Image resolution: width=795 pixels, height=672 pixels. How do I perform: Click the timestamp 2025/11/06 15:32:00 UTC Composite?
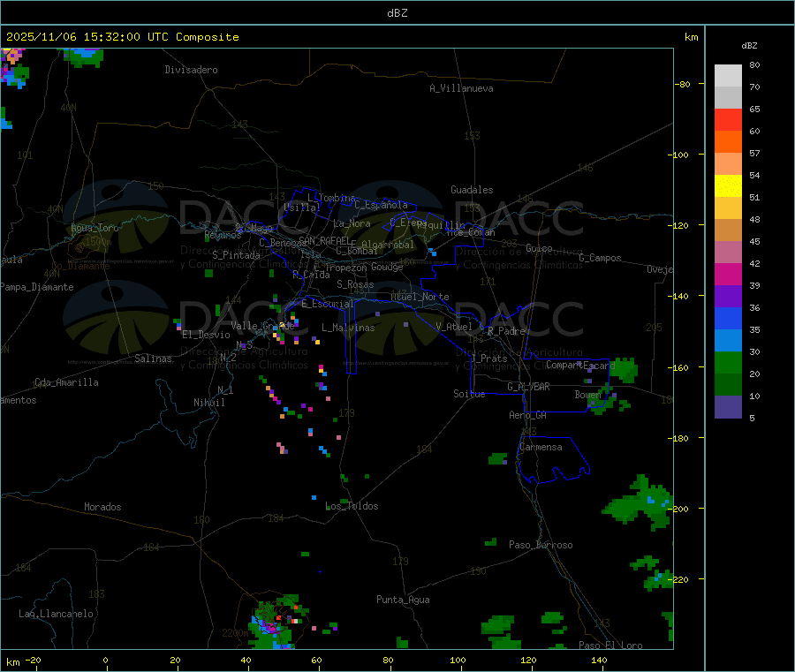coord(122,37)
